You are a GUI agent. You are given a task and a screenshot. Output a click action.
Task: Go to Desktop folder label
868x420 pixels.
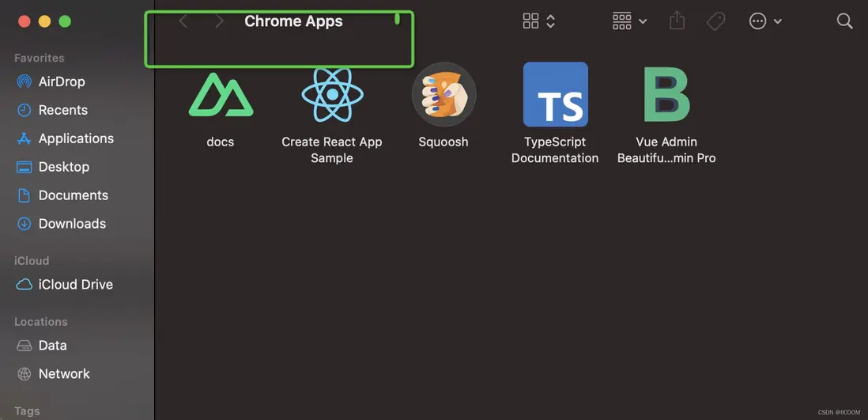click(64, 167)
